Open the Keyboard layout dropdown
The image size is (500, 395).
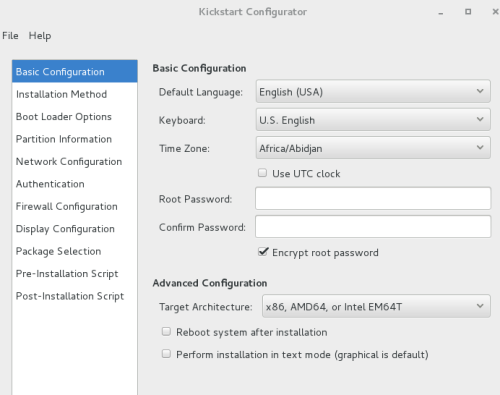pos(373,120)
